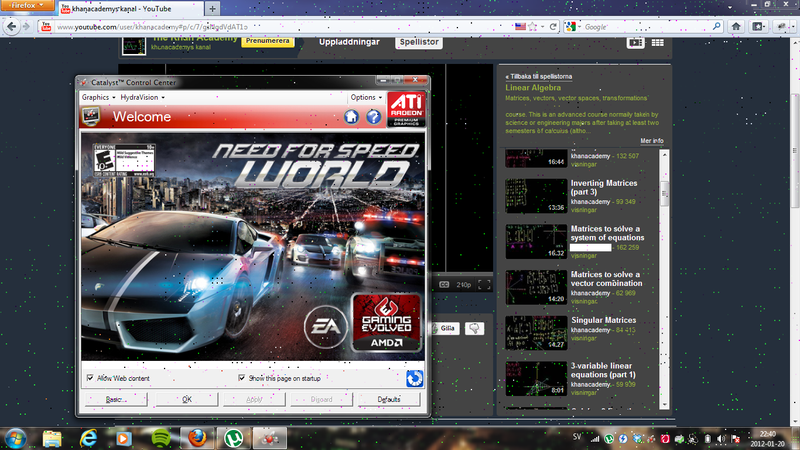Click the Gilla like button
The width and height of the screenshot is (800, 450).
point(444,329)
